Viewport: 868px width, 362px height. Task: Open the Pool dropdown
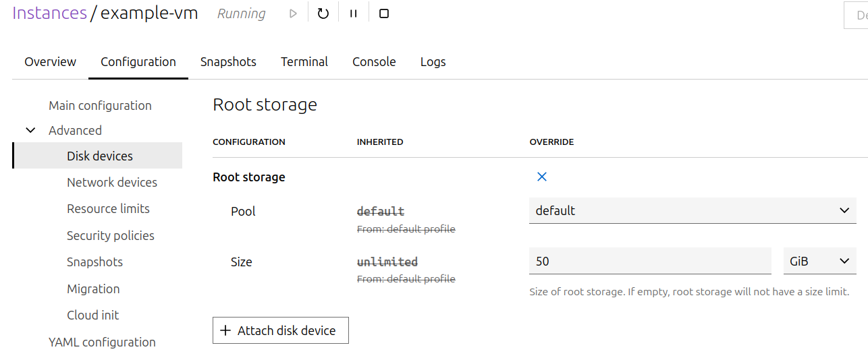(692, 211)
